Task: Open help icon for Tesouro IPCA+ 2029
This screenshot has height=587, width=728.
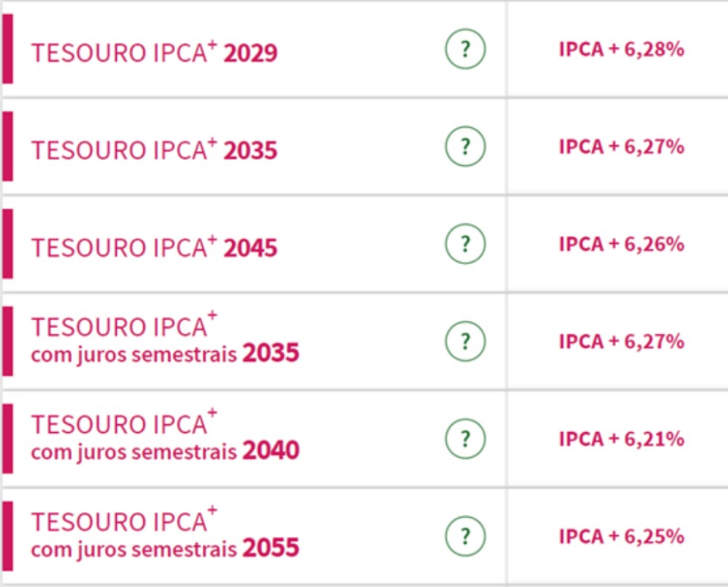Action: [x=466, y=49]
